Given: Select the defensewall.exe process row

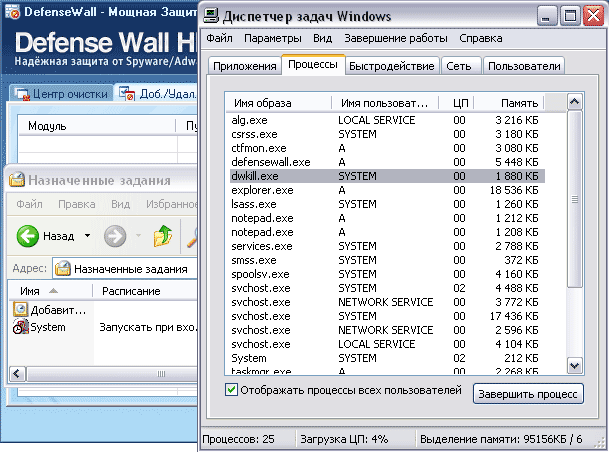Looking at the screenshot, I should tap(387, 162).
